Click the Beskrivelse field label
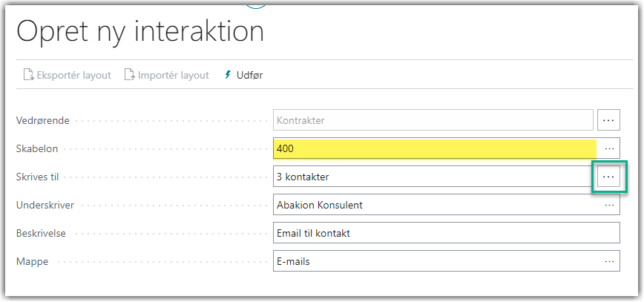 click(x=41, y=234)
